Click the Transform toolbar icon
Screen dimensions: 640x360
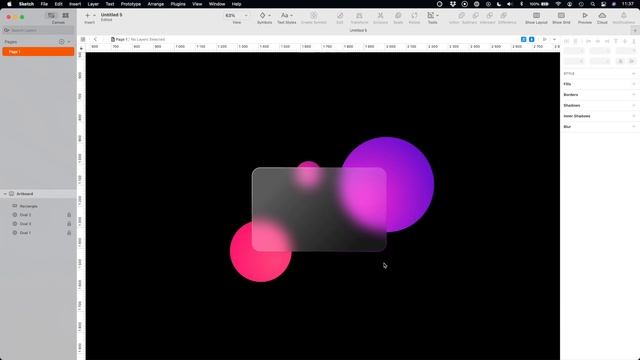coord(359,16)
